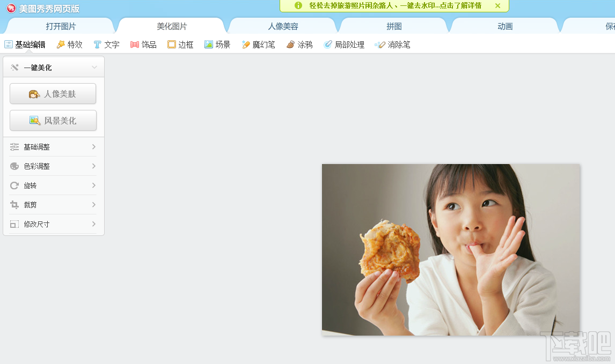Screen dimensions: 615x364
Task: Apply 风景美化 landscape beautify
Action: point(53,120)
